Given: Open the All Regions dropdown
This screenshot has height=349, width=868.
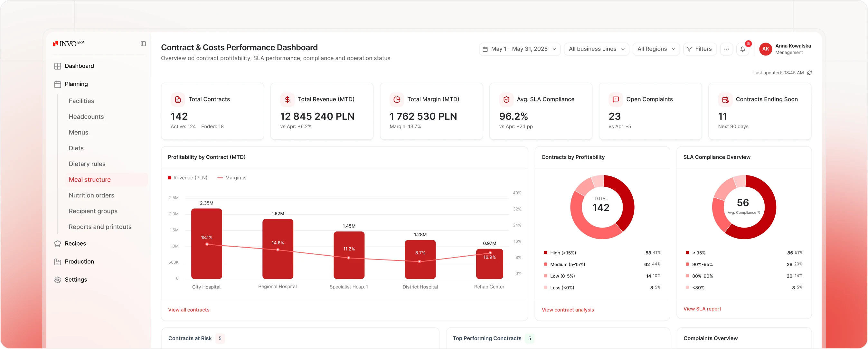Looking at the screenshot, I should 656,49.
